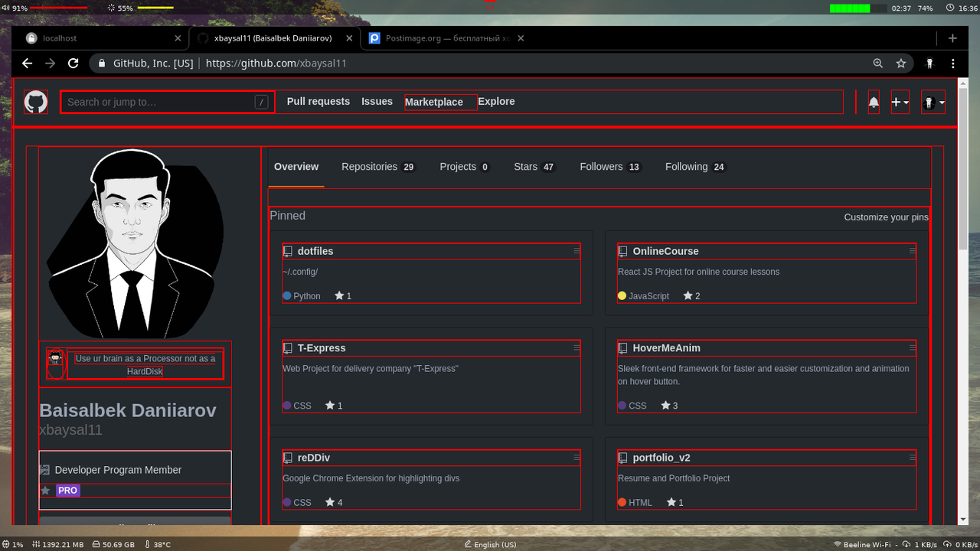Click the English (US) keyboard layout
Screen dimensions: 980x551
[490, 545]
